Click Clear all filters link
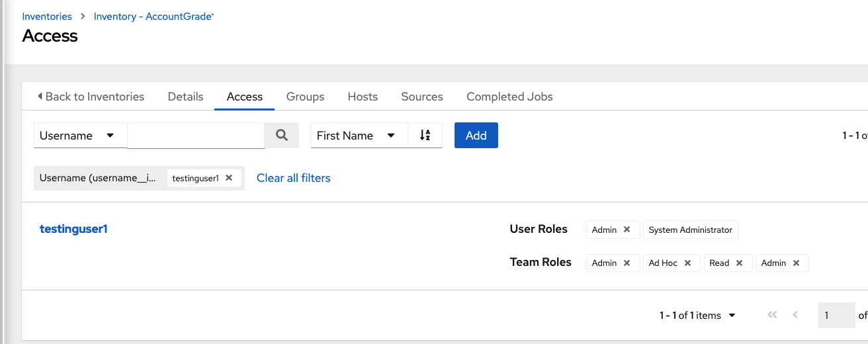Viewport: 868px width, 344px height. pyautogui.click(x=294, y=178)
